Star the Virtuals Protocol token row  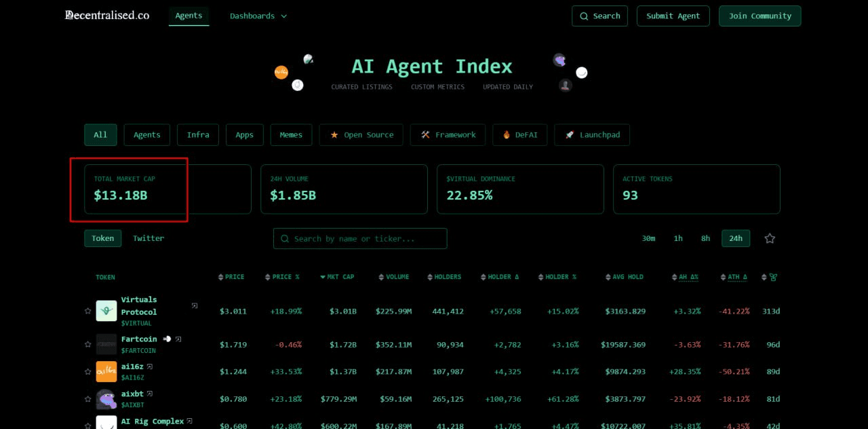pos(87,311)
